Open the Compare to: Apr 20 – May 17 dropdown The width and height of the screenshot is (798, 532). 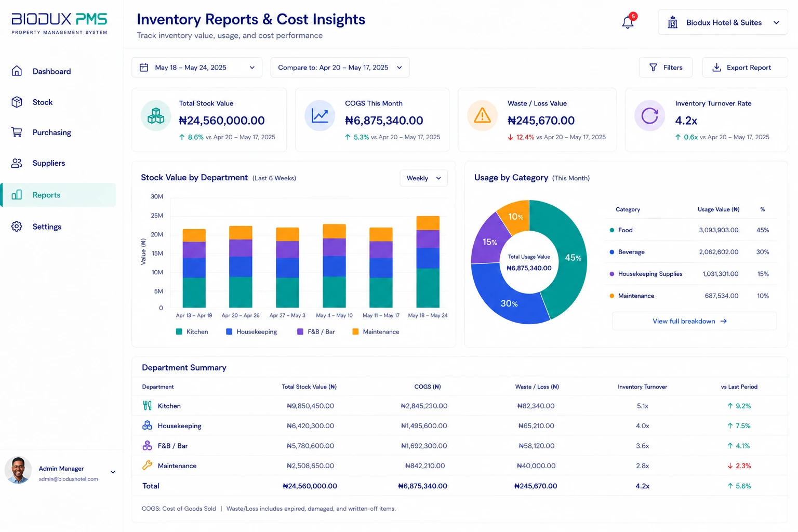pos(340,68)
